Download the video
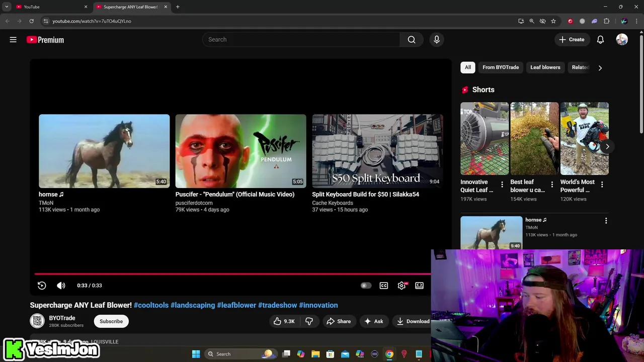The height and width of the screenshot is (362, 644). click(413, 321)
